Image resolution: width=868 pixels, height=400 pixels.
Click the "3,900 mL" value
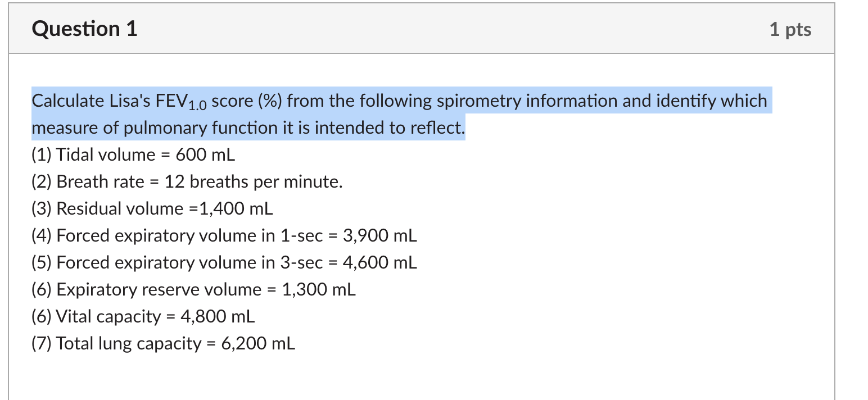380,235
